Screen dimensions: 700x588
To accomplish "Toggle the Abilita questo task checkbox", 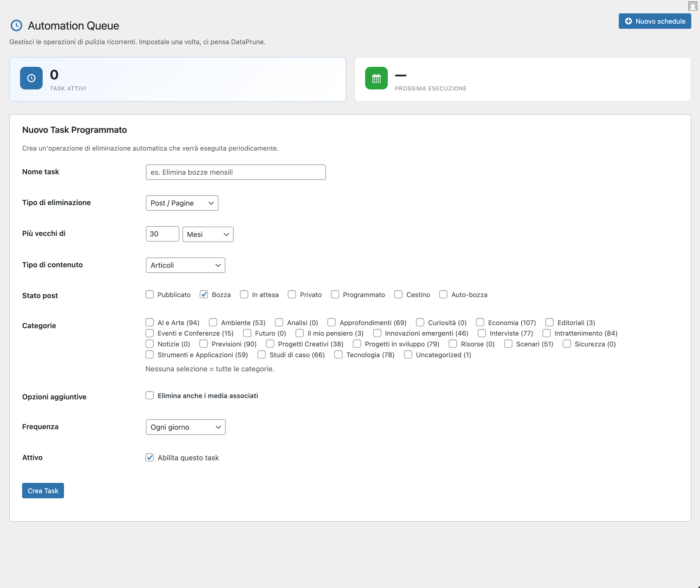I will coord(150,457).
